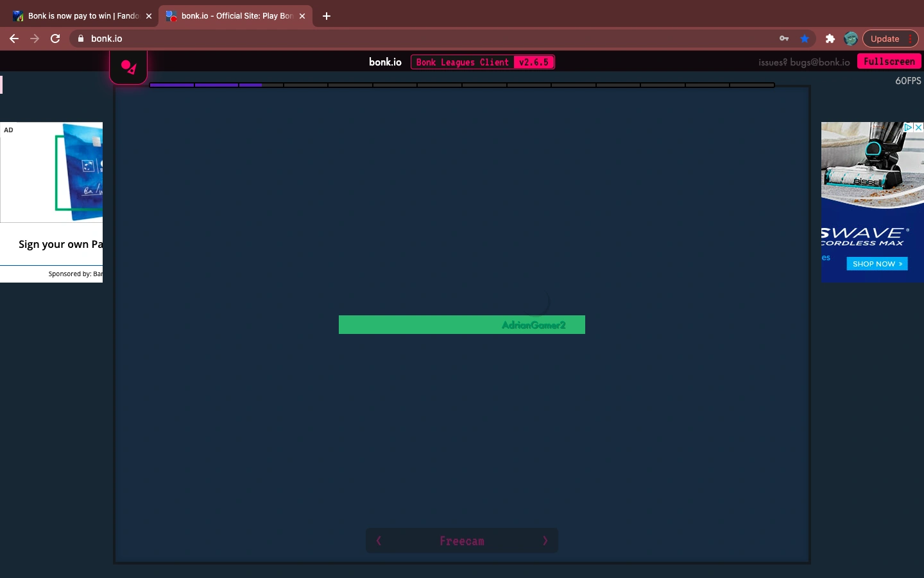Open saved passwords key icon
The width and height of the screenshot is (924, 578).
[784, 39]
